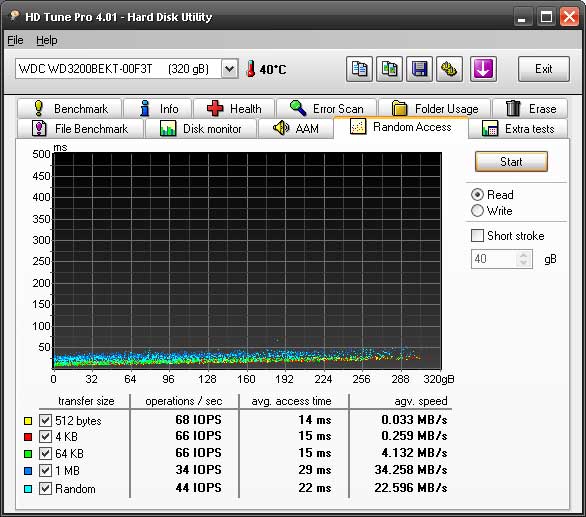Open the File menu
The width and height of the screenshot is (586, 517).
click(15, 40)
